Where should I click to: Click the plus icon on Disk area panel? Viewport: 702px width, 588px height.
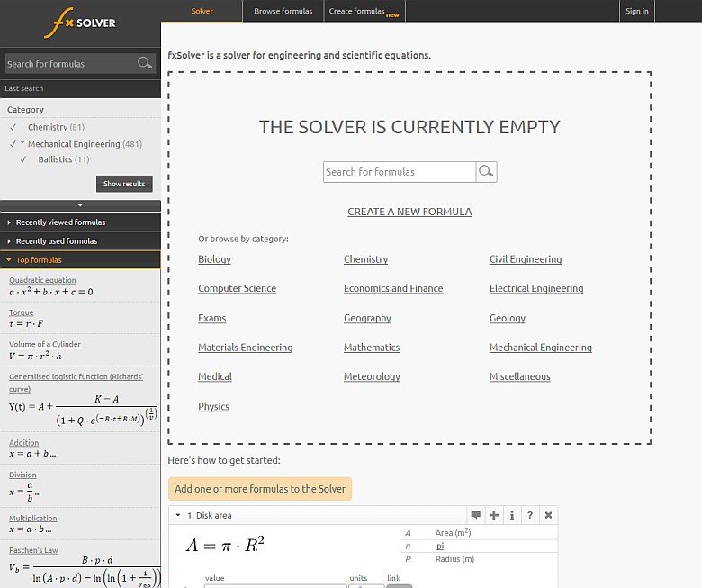[x=494, y=515]
